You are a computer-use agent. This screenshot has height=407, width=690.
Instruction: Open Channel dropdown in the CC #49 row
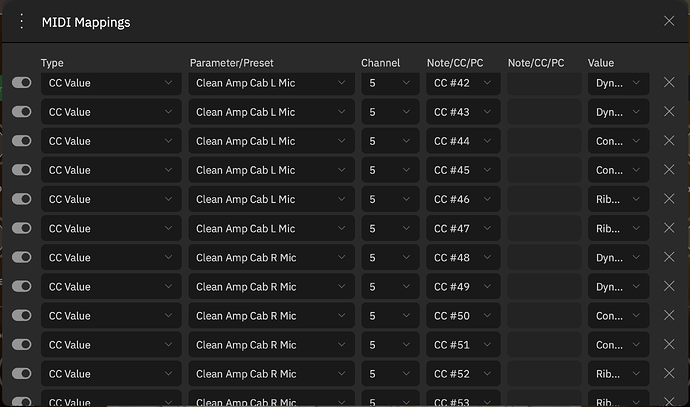390,286
